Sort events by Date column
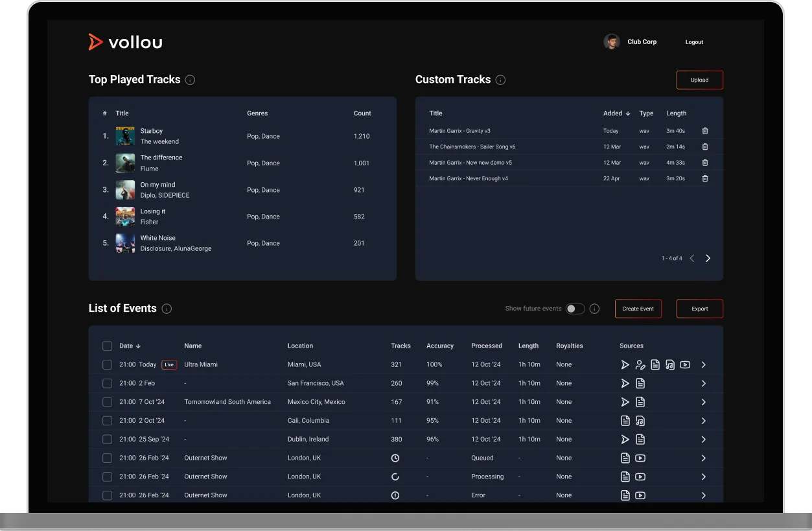Screen dimensions: 812x531 point(130,346)
